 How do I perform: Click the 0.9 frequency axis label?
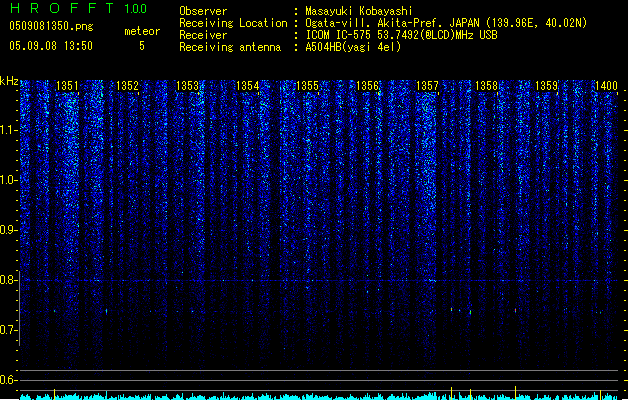pos(7,230)
